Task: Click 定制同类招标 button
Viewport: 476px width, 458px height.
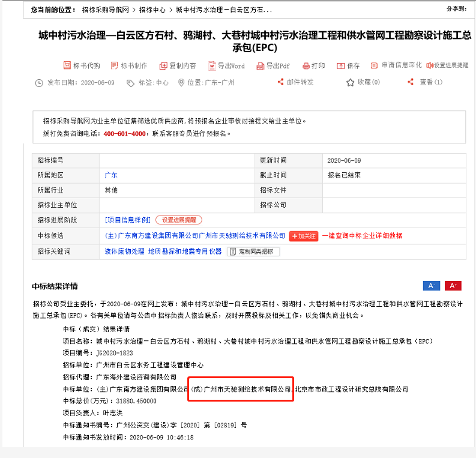Action: (x=253, y=252)
